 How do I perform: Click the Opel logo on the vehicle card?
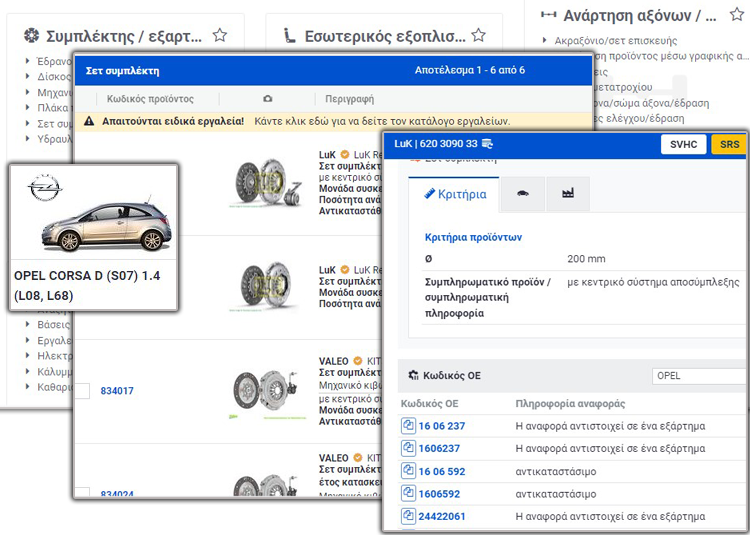pos(44,187)
